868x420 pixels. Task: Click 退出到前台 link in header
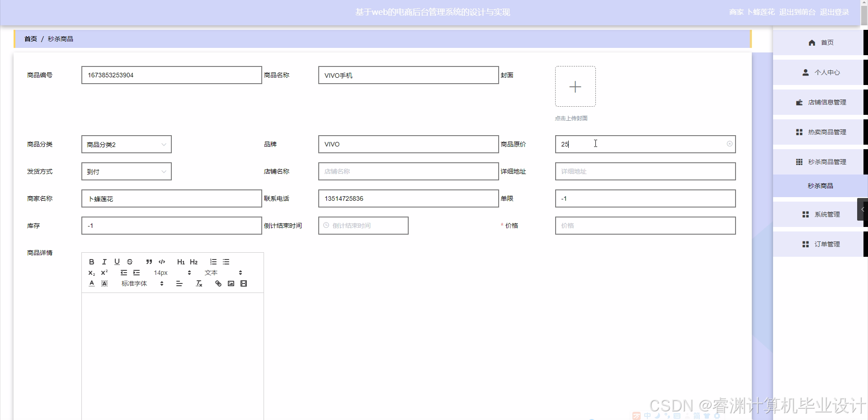(x=797, y=12)
